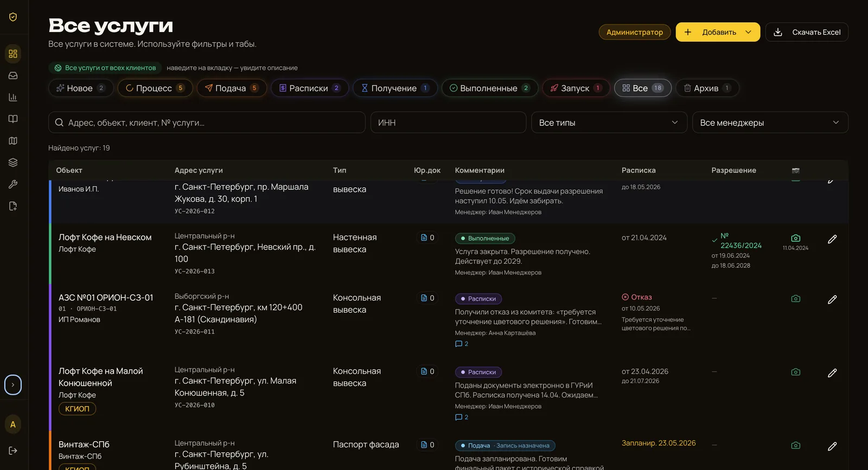Image resolution: width=868 pixels, height=470 pixels.
Task: Open the wrench tools icon in sidebar
Action: click(x=13, y=184)
